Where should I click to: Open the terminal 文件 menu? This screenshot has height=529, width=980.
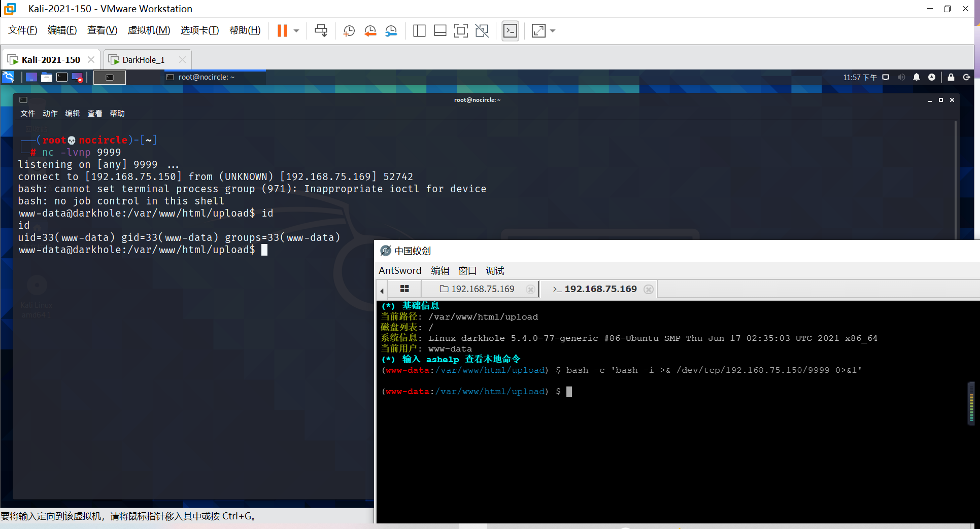pos(28,113)
